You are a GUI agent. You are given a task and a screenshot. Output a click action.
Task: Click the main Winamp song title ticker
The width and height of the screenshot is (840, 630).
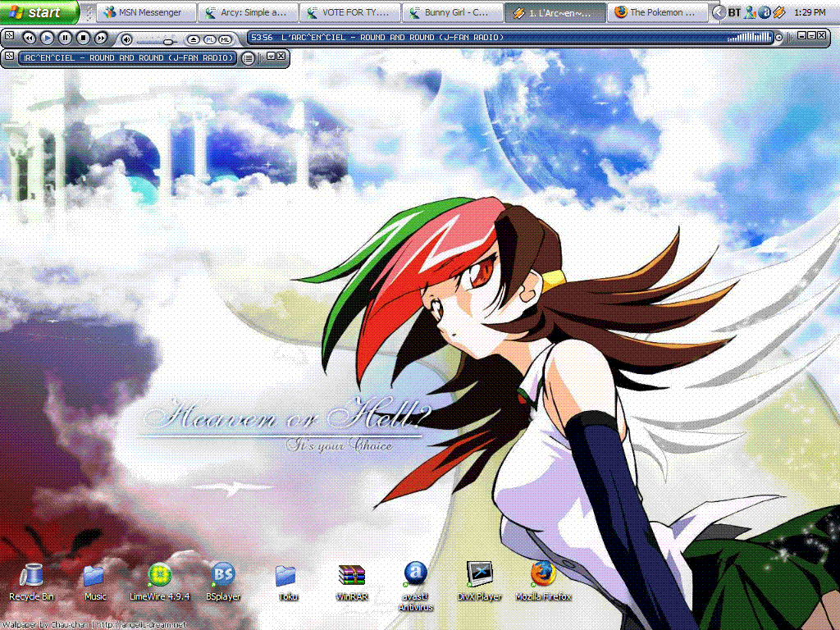(x=393, y=38)
